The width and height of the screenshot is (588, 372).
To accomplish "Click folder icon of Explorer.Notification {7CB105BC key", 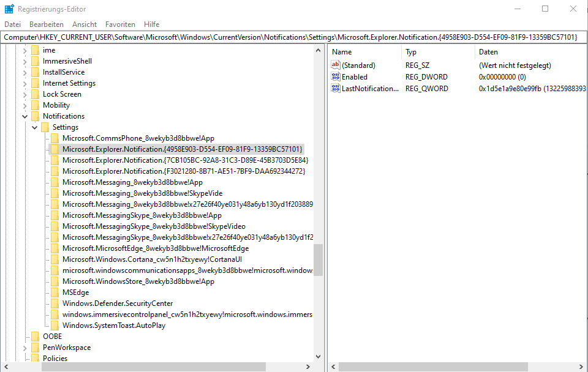I will (55, 160).
